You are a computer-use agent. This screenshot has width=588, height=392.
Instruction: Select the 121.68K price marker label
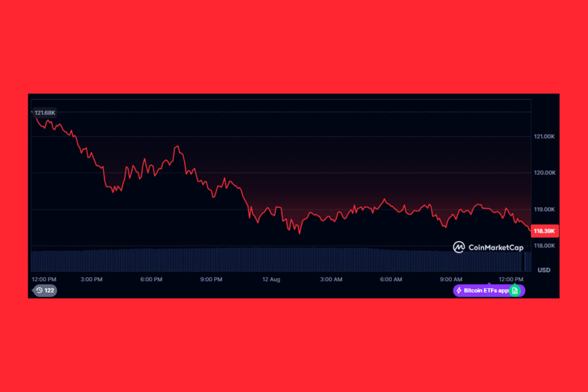point(45,113)
